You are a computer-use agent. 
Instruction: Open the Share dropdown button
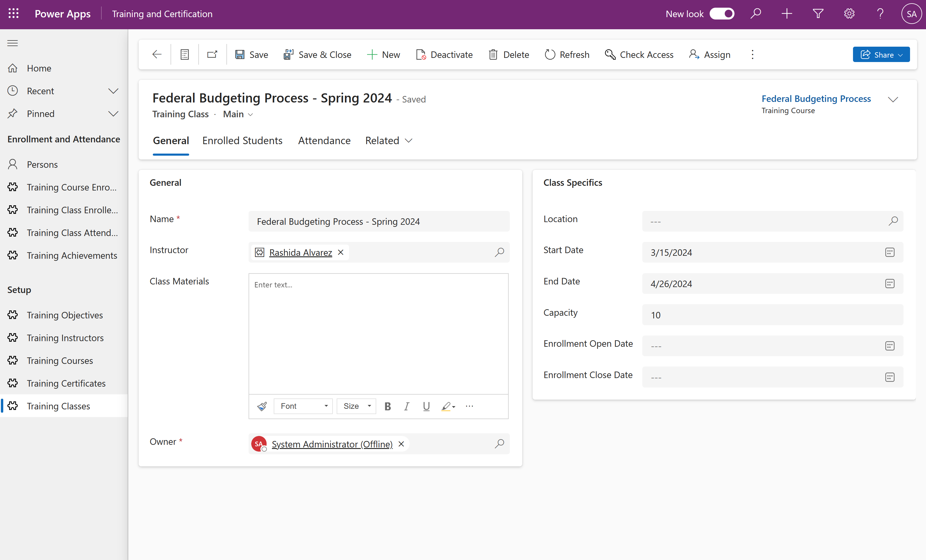click(x=881, y=54)
